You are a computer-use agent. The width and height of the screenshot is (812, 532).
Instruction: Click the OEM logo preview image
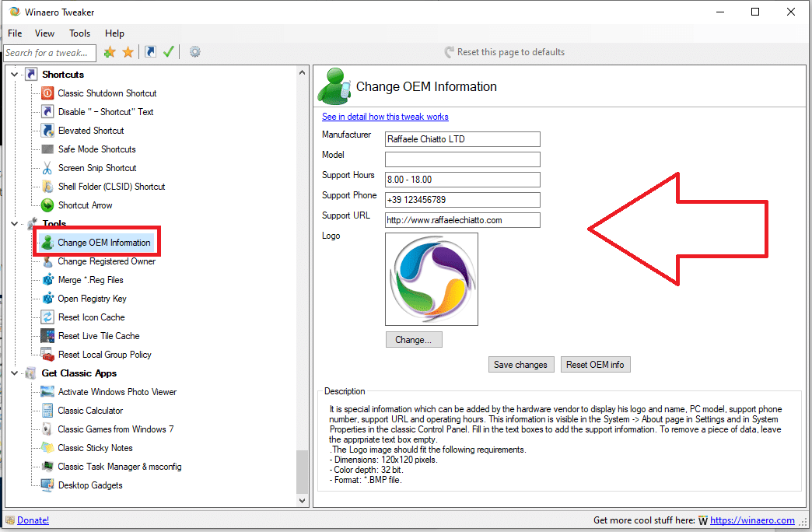(x=432, y=279)
